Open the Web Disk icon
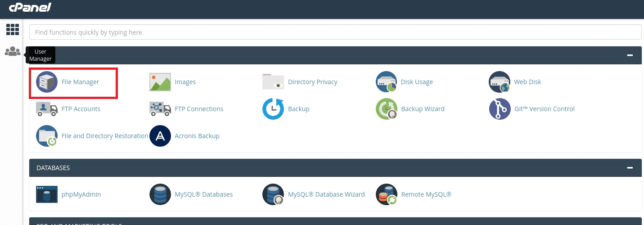The height and width of the screenshot is (225, 644). point(500,82)
